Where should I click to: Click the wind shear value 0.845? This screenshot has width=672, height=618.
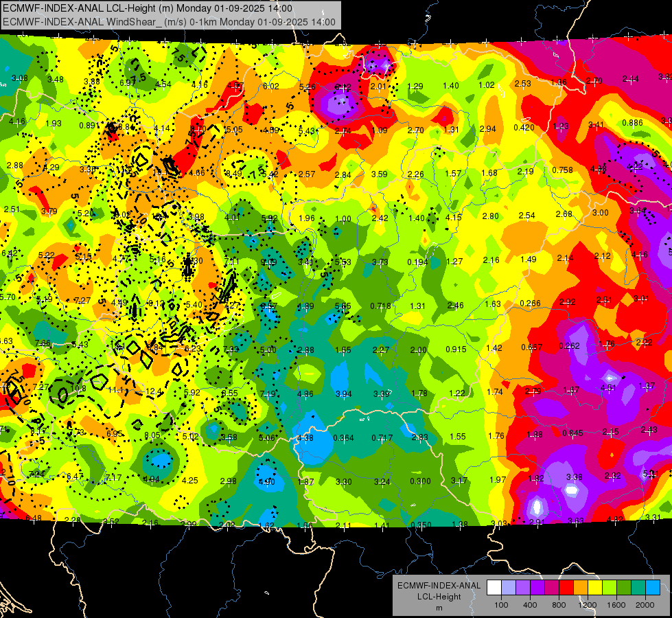(x=572, y=433)
